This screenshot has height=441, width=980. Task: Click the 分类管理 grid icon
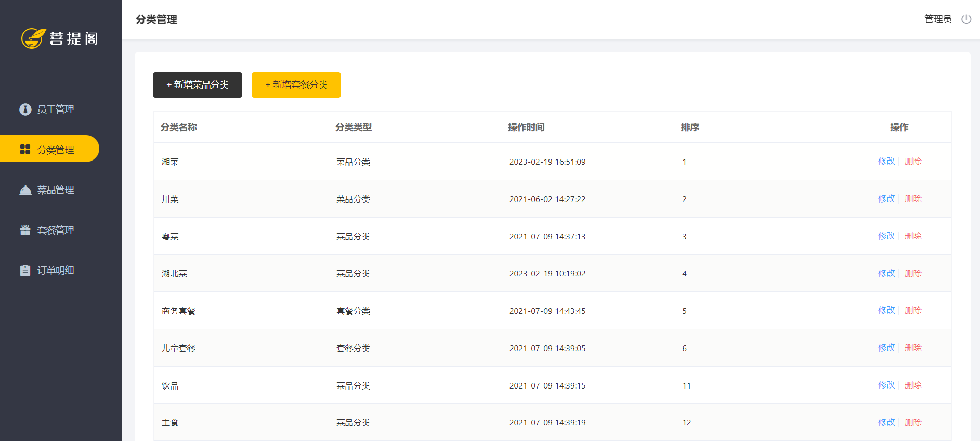[25, 150]
